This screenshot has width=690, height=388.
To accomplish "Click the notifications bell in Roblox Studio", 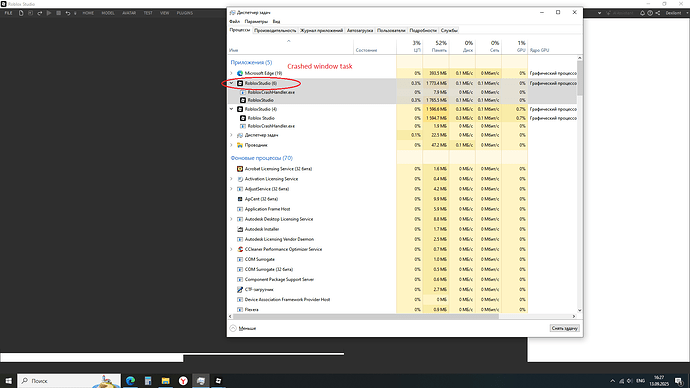I will [642, 13].
